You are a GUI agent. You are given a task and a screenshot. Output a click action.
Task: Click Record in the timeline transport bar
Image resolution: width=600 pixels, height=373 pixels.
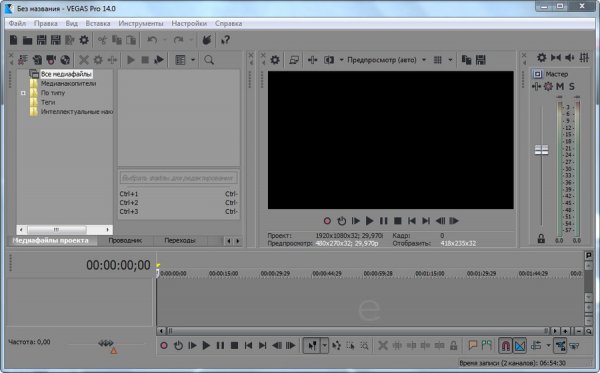164,346
